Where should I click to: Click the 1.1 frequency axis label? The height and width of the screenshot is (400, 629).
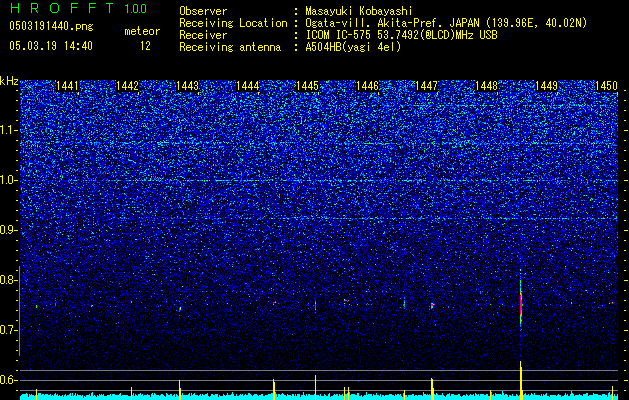[x=9, y=130]
